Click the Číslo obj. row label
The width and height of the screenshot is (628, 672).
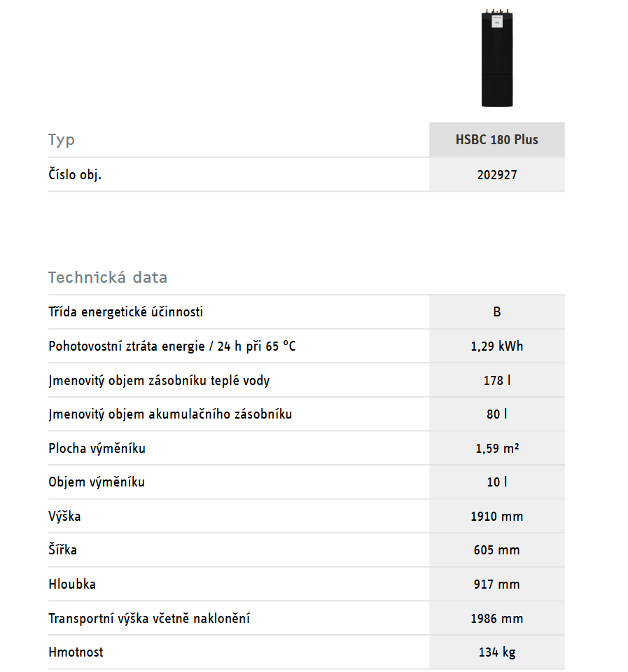point(75,175)
